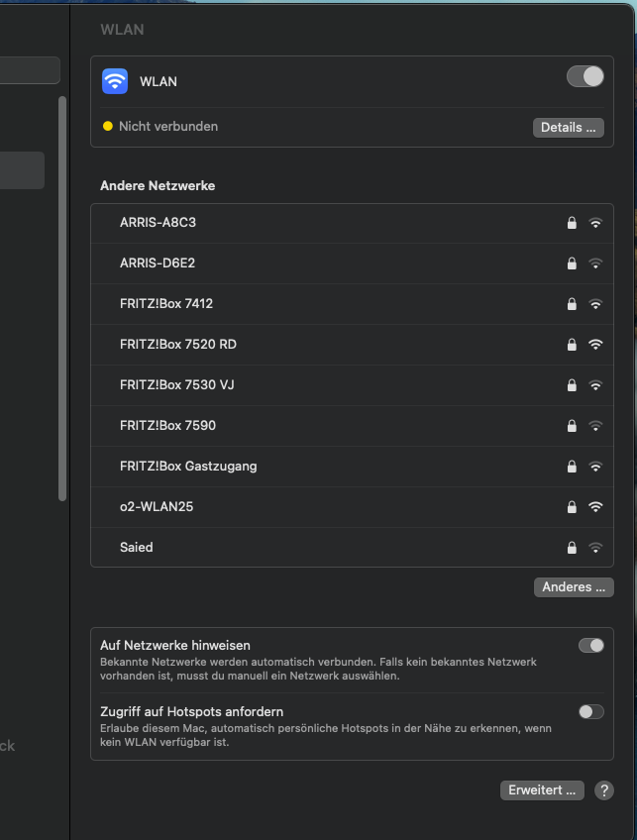637x840 pixels.
Task: Click the lock icon for FRITZ!Box 7530 VJ
Action: coord(572,385)
